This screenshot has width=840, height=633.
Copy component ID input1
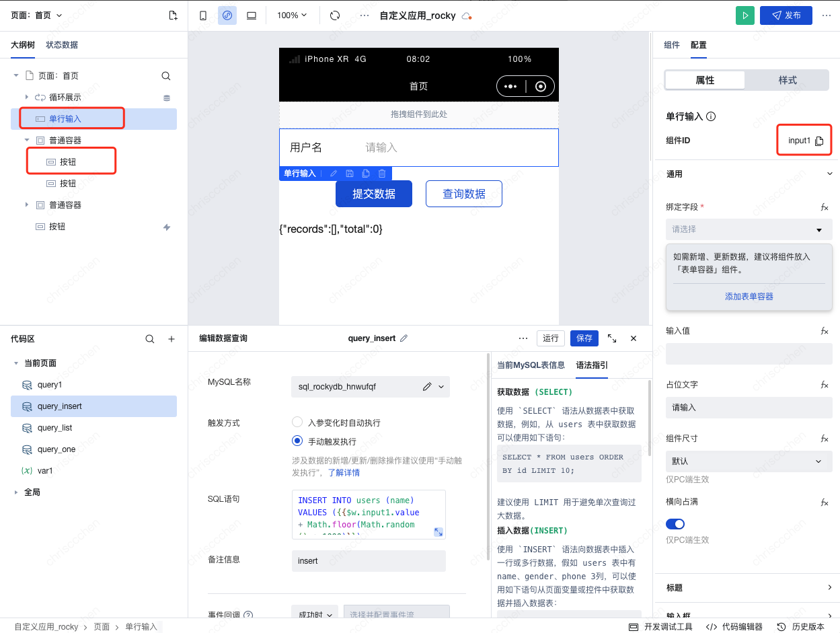click(x=819, y=141)
